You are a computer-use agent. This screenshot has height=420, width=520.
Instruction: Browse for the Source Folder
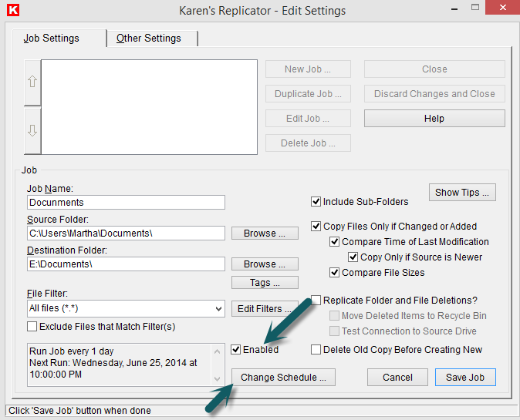click(x=265, y=234)
